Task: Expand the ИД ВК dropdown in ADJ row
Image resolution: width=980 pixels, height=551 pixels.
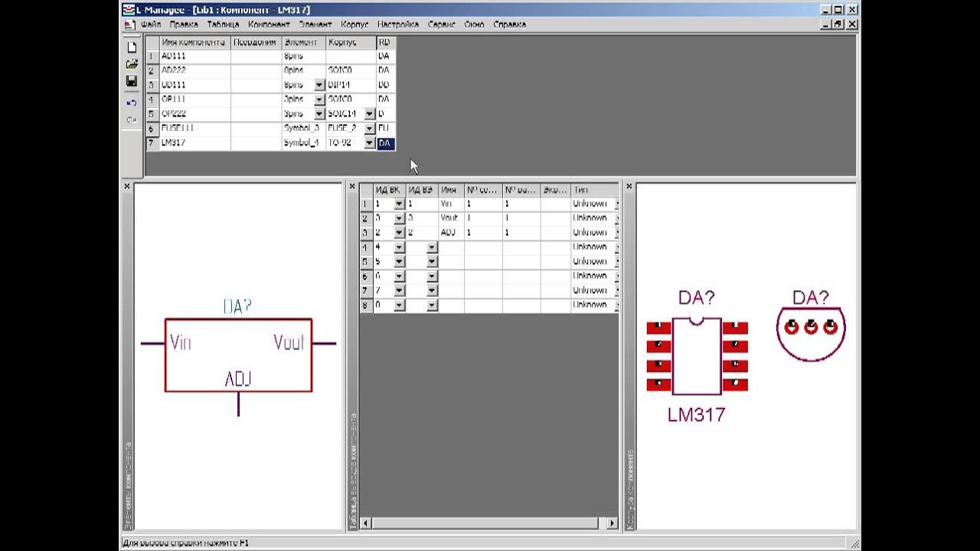Action: click(398, 233)
